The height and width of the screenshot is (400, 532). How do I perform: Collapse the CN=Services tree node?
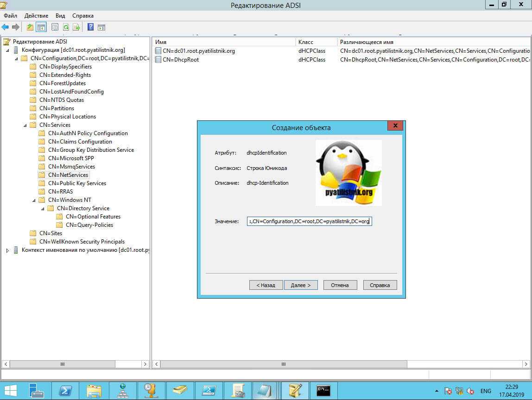pos(25,125)
